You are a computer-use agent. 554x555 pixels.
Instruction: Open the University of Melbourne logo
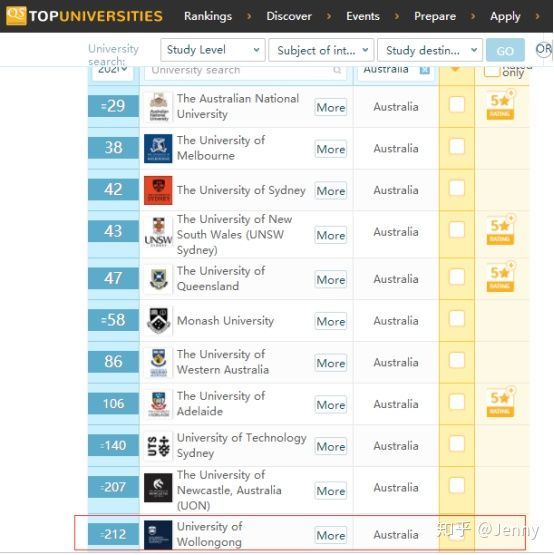click(158, 148)
